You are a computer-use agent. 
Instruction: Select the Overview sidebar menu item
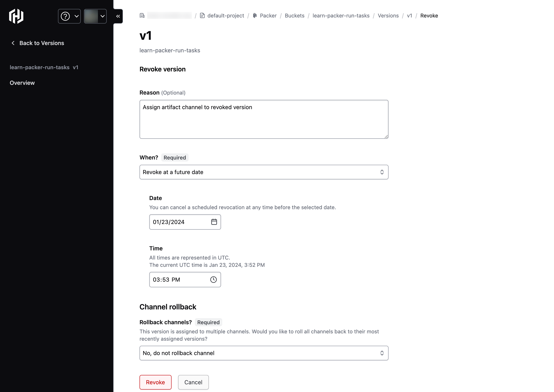click(x=22, y=83)
